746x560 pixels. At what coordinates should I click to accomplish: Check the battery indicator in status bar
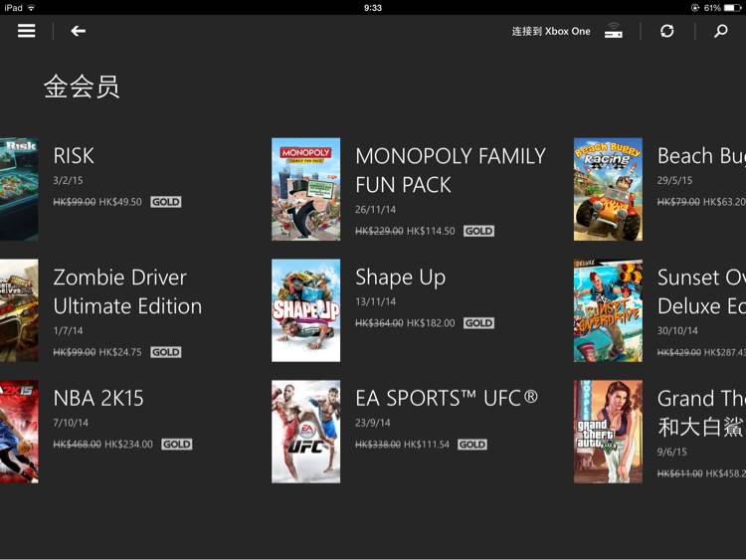coord(732,8)
